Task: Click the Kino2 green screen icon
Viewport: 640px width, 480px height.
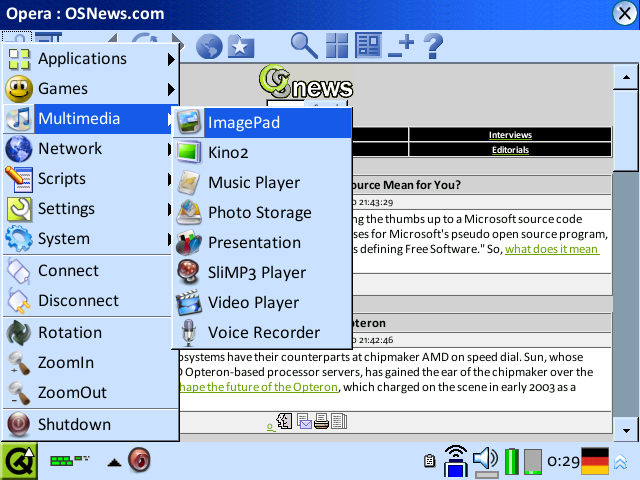Action: tap(189, 152)
